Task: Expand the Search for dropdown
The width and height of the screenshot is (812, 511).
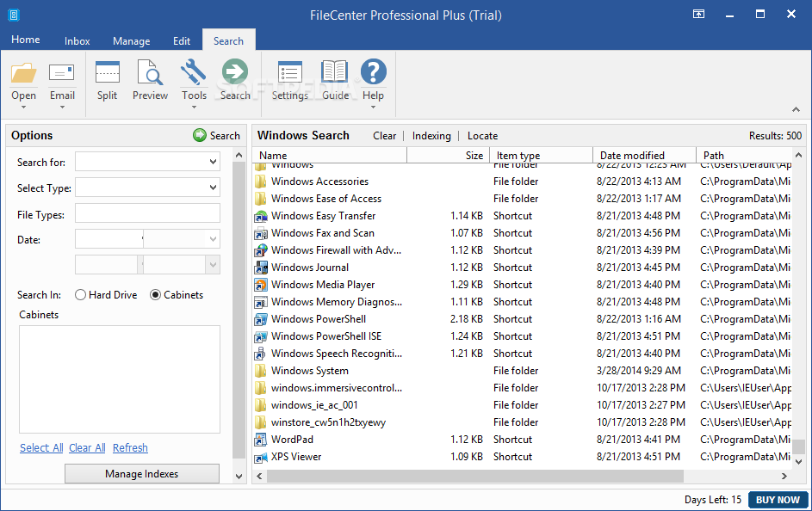Action: click(x=213, y=162)
